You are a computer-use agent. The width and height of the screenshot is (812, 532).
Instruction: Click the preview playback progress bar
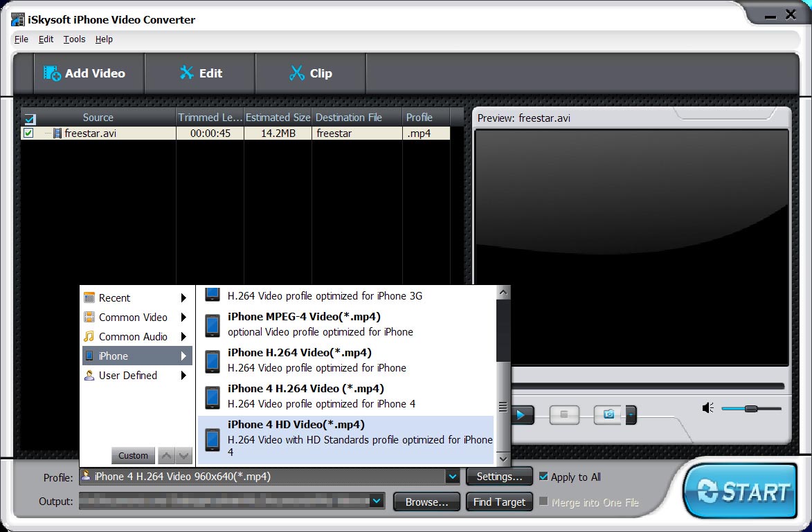click(648, 386)
